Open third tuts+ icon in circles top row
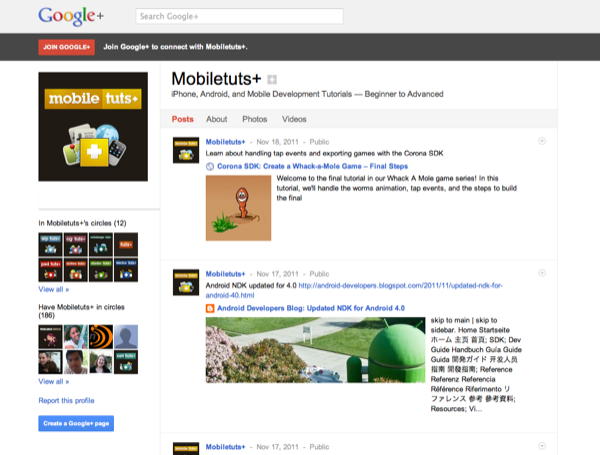 101,245
